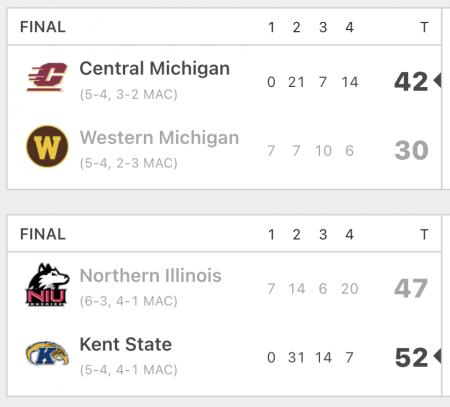Open the Central Michigan team link
This screenshot has height=407, width=450.
pyautogui.click(x=155, y=68)
